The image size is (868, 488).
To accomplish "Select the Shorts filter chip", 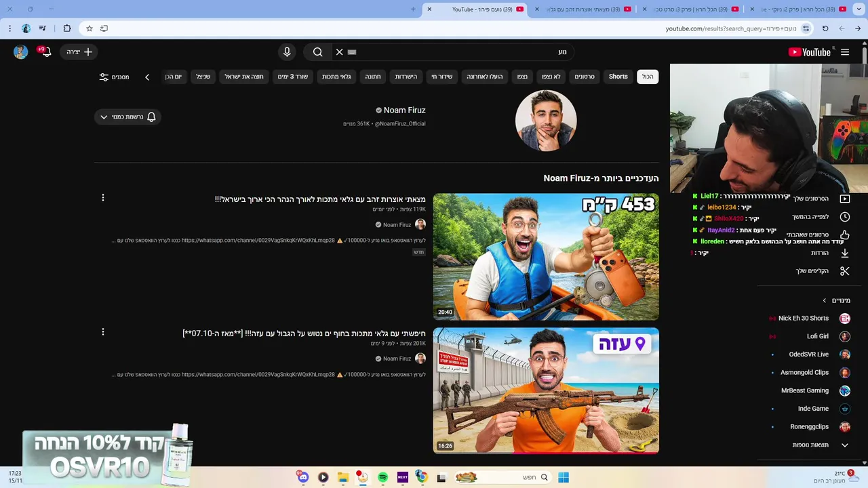I will (x=618, y=77).
